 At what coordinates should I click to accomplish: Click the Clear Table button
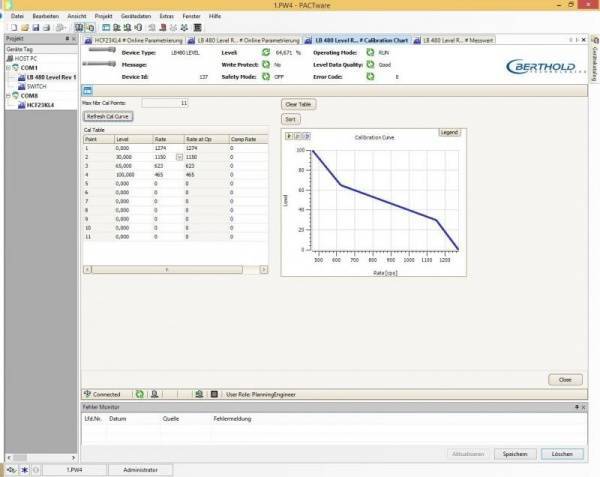point(298,103)
